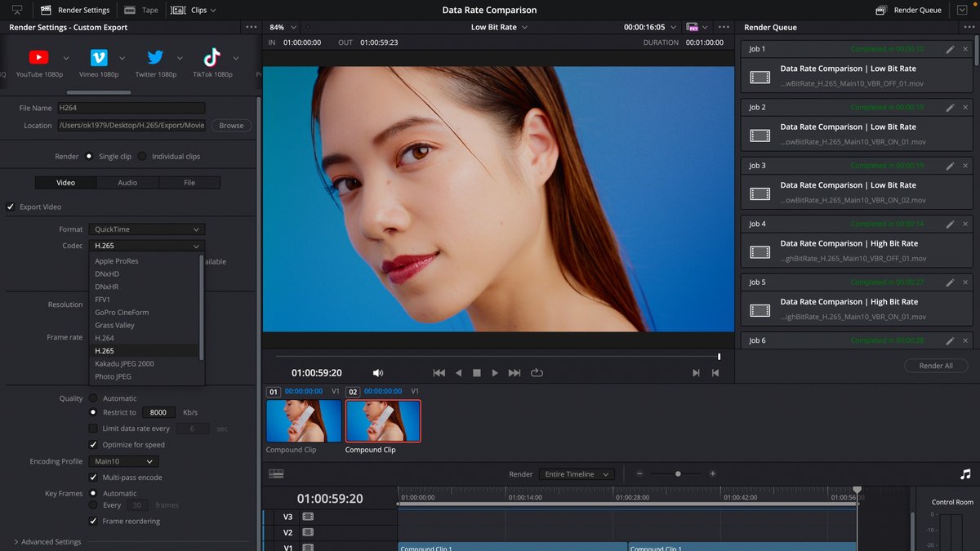Enable the Individual clips radio button
Viewport: 980px width, 551px height.
142,157
